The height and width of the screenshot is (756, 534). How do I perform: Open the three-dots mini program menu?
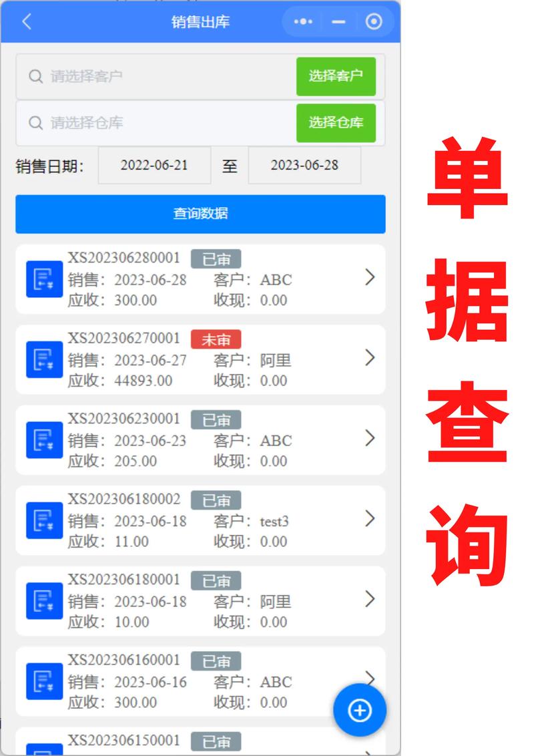pyautogui.click(x=303, y=21)
